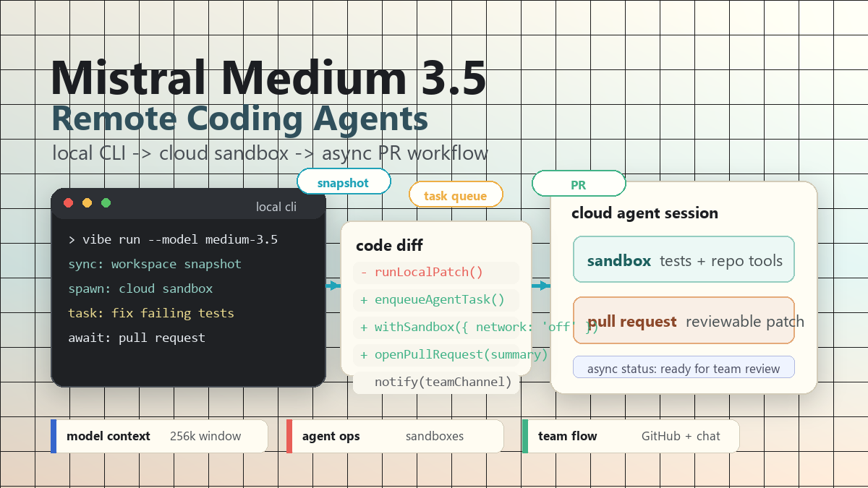The height and width of the screenshot is (488, 868).
Task: Select the task queue pill label
Action: [456, 195]
